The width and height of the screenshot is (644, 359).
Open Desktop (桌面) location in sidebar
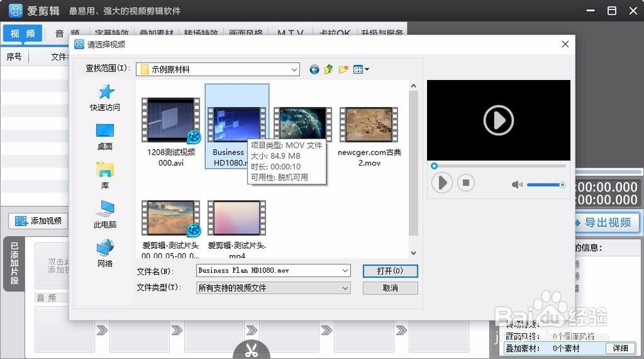pos(105,137)
